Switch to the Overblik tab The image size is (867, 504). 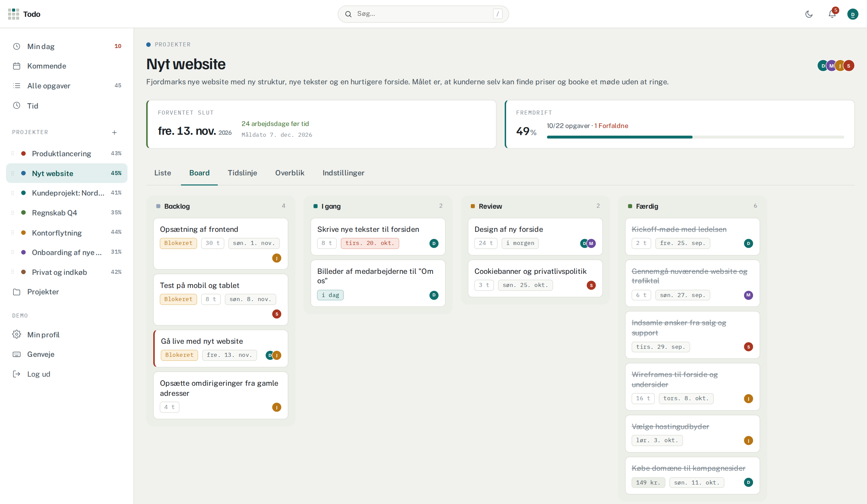tap(290, 173)
